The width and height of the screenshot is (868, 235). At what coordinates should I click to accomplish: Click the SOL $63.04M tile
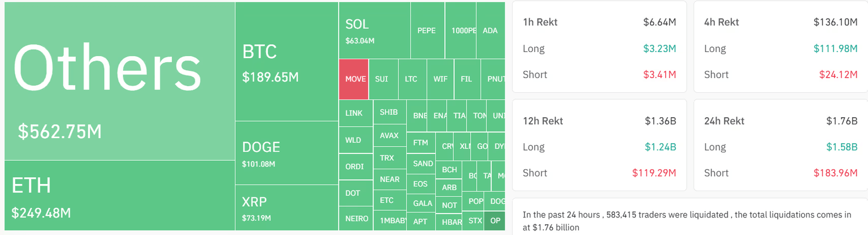[x=374, y=31]
